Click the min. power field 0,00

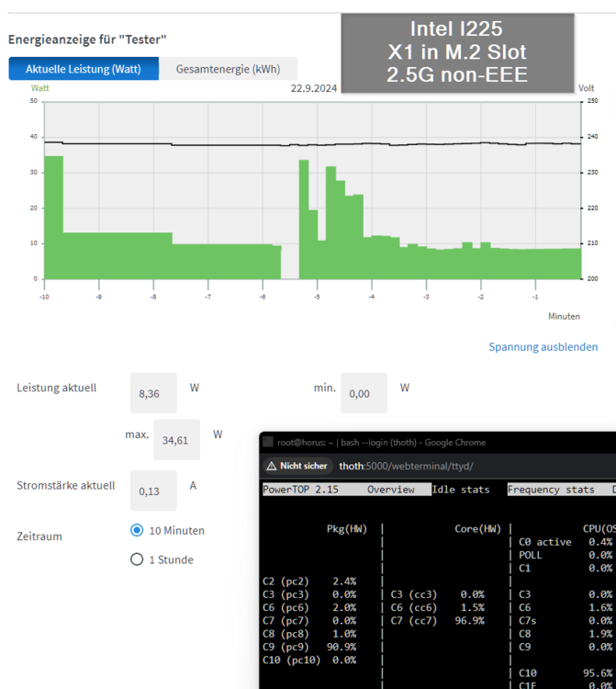[364, 393]
